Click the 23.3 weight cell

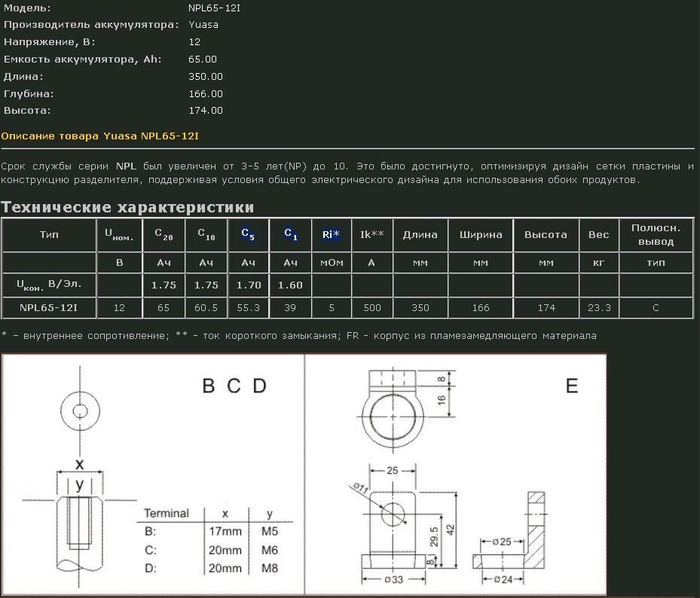pos(599,307)
